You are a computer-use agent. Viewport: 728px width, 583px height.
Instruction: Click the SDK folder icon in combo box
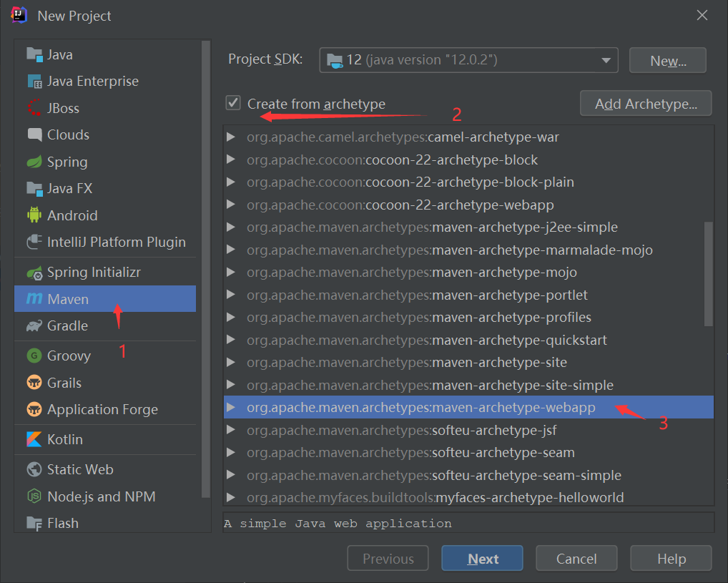click(335, 60)
